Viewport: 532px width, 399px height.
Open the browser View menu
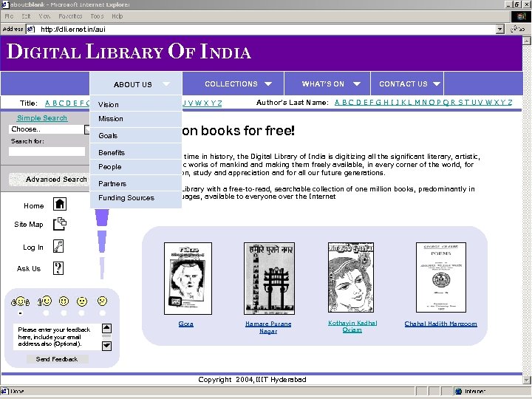click(44, 16)
